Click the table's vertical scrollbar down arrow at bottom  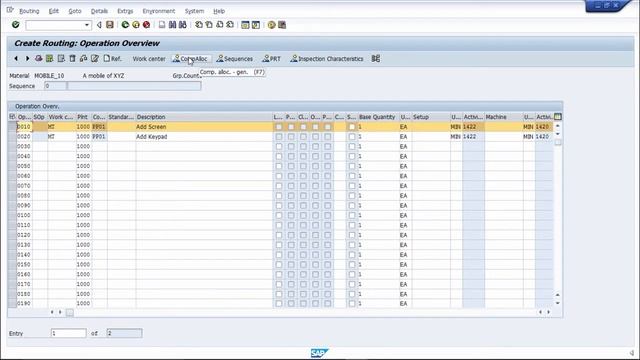[x=558, y=303]
